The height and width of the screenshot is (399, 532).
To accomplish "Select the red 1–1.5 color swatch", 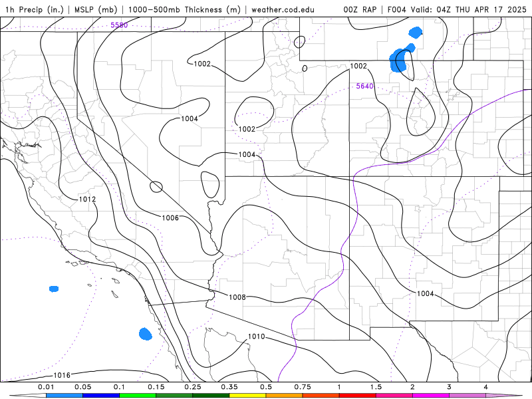I will (x=358, y=396).
